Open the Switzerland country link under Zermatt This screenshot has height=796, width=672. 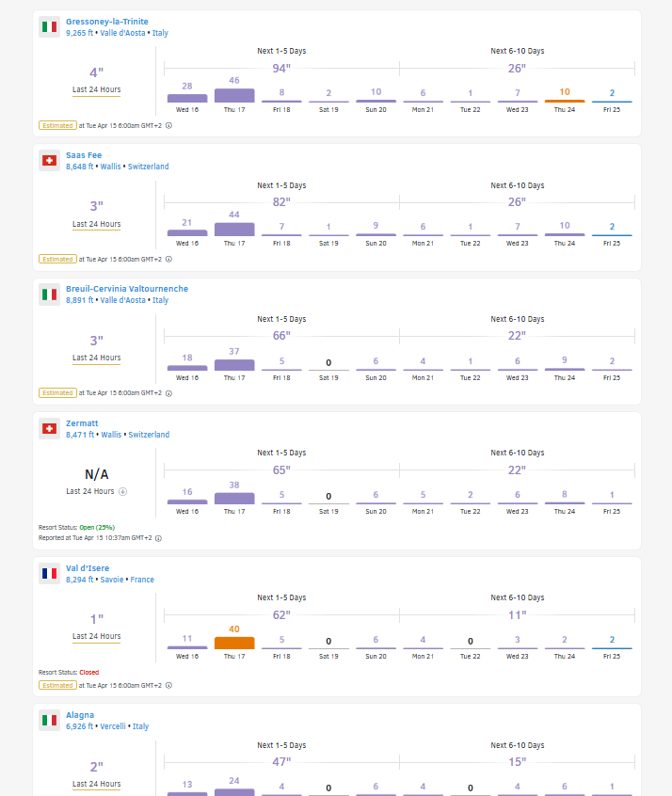click(149, 435)
